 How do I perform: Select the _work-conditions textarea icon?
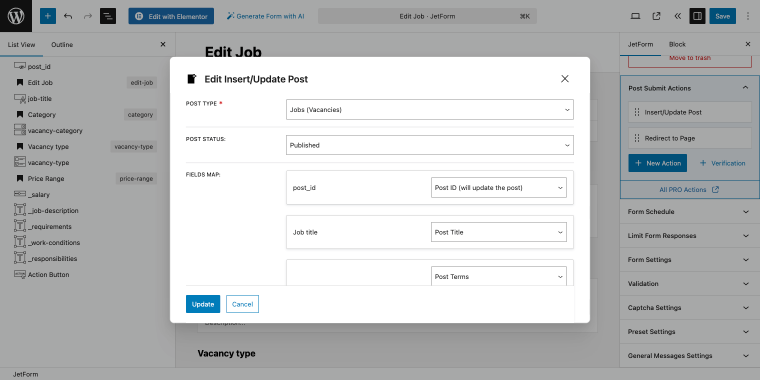(x=19, y=242)
